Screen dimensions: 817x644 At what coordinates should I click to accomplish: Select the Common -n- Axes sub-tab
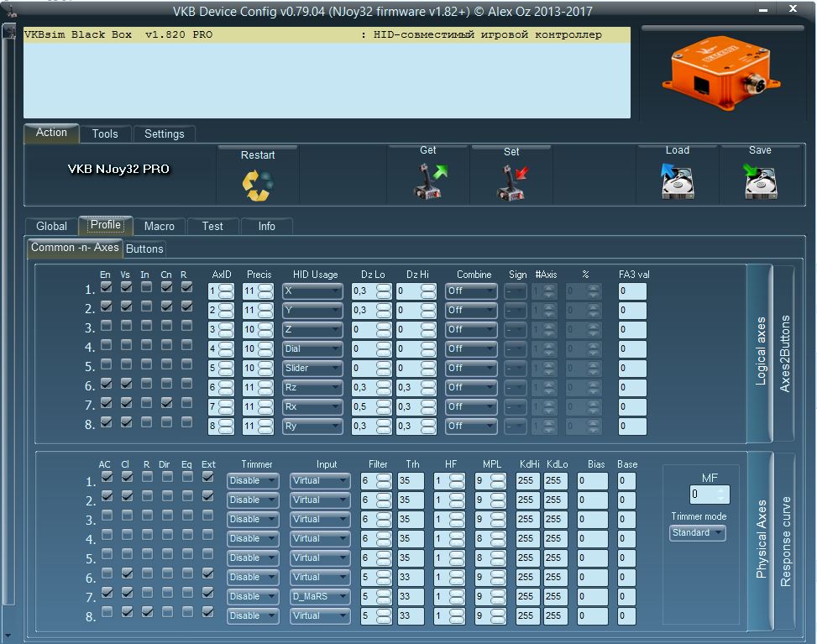(x=75, y=248)
